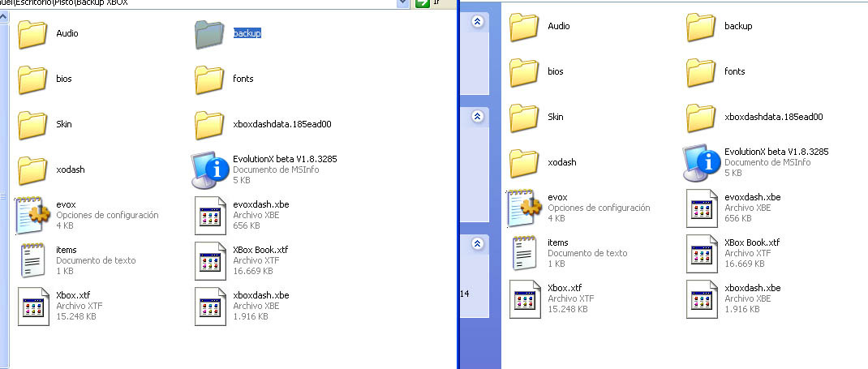This screenshot has width=868, height=369.
Task: Select the xodash folder icon in left window
Action: point(32,169)
